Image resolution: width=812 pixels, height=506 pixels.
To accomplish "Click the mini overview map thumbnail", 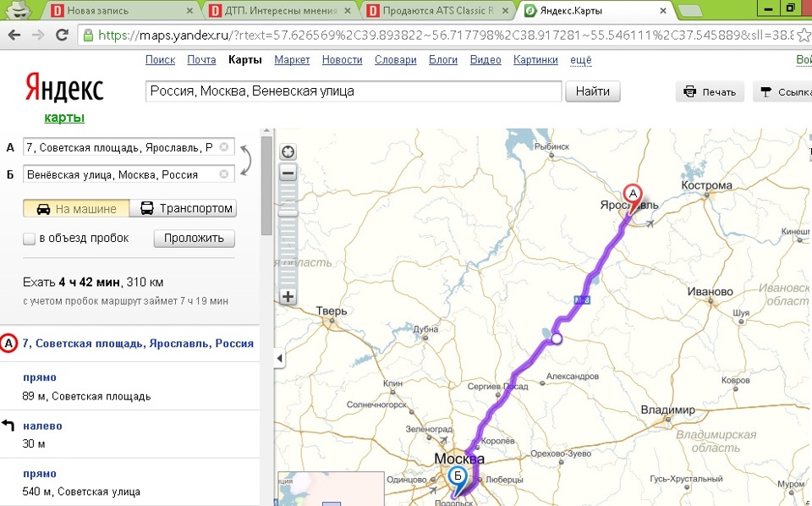I will point(331,488).
